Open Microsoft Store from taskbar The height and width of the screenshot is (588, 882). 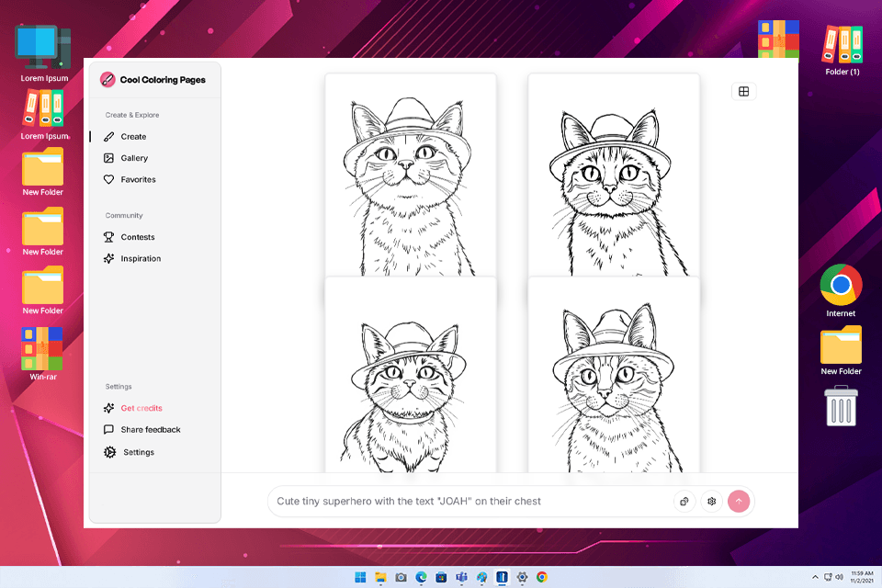pyautogui.click(x=442, y=577)
